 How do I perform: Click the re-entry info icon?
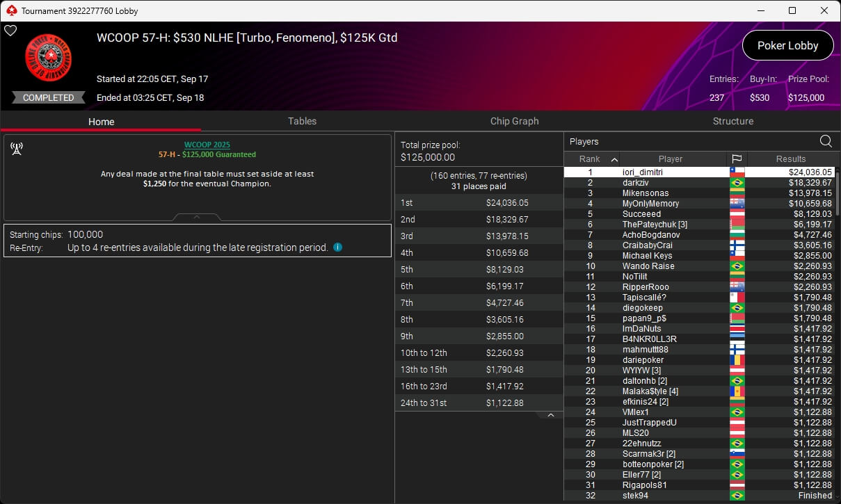coord(337,247)
